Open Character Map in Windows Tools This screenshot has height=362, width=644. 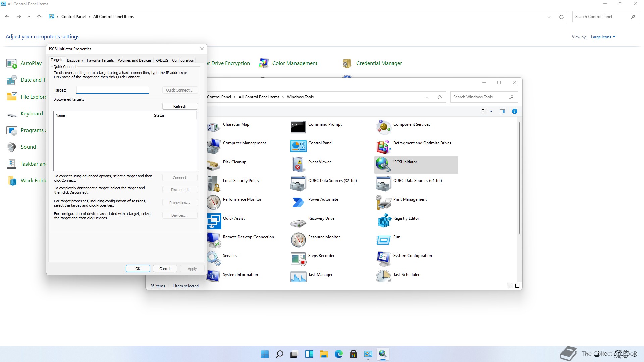tap(214, 127)
